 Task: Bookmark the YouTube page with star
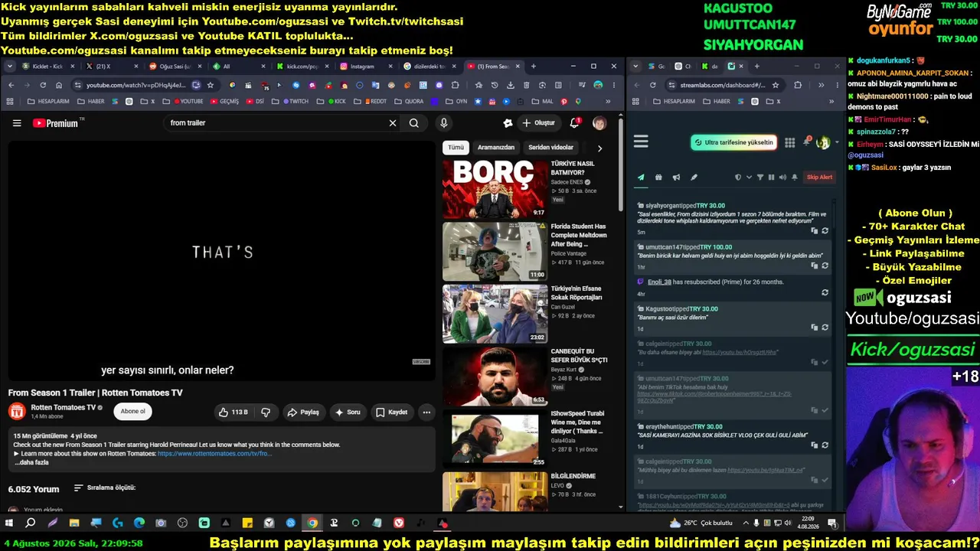(211, 85)
